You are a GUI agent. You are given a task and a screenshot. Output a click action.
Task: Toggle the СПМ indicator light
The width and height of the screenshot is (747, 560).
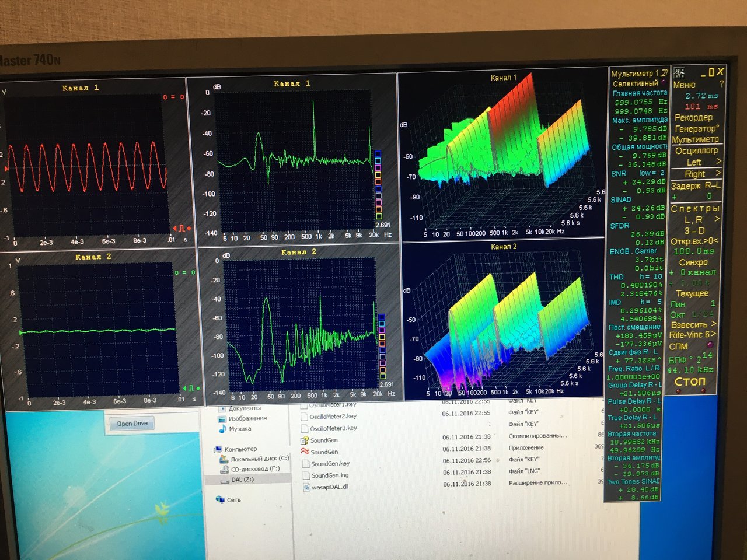(x=710, y=345)
